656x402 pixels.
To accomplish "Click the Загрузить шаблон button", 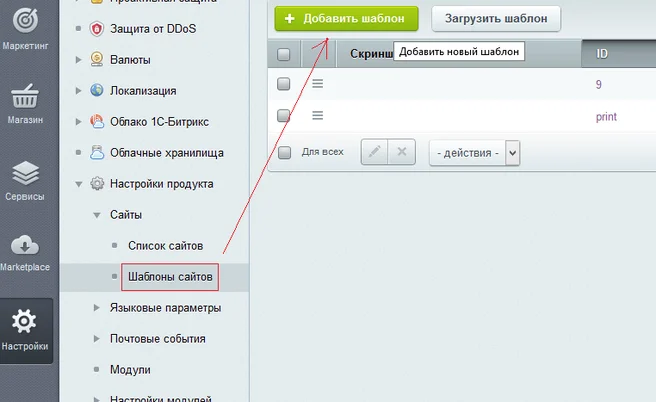I will [x=496, y=18].
